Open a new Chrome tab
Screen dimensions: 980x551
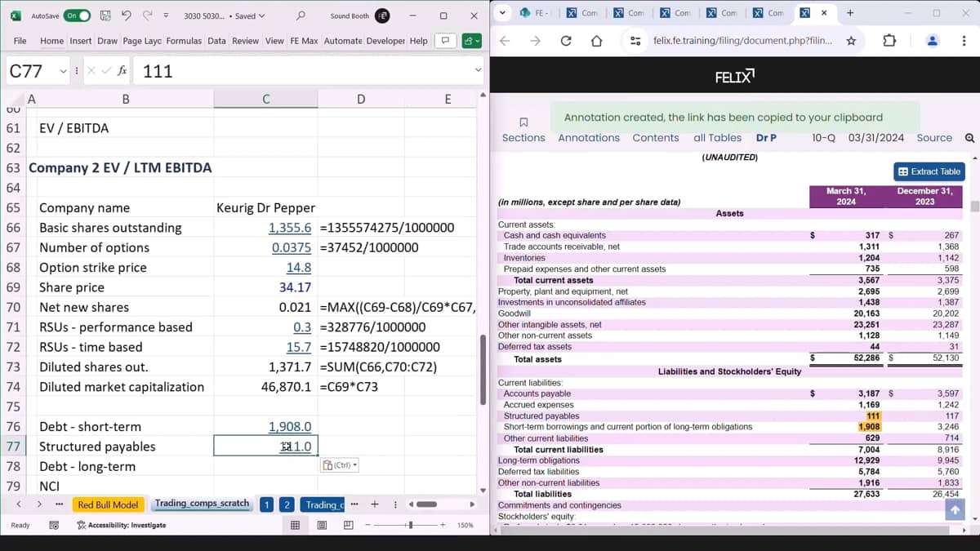point(850,13)
